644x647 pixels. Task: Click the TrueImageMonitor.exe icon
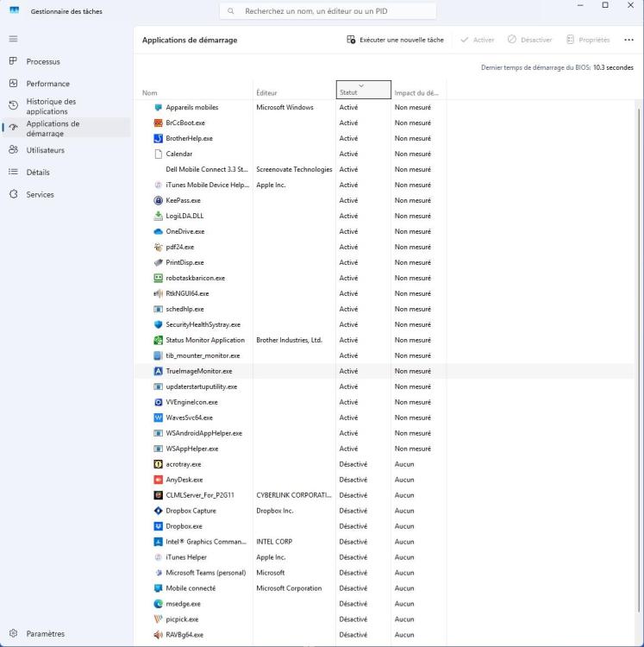pos(158,371)
